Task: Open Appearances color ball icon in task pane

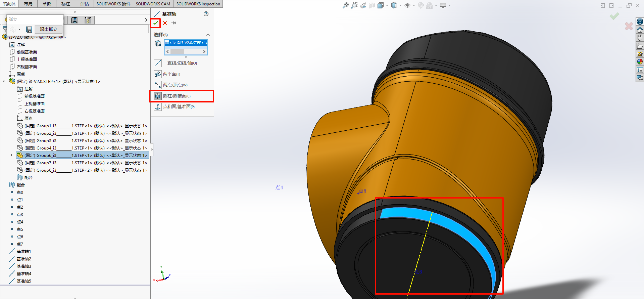Action: point(640,62)
